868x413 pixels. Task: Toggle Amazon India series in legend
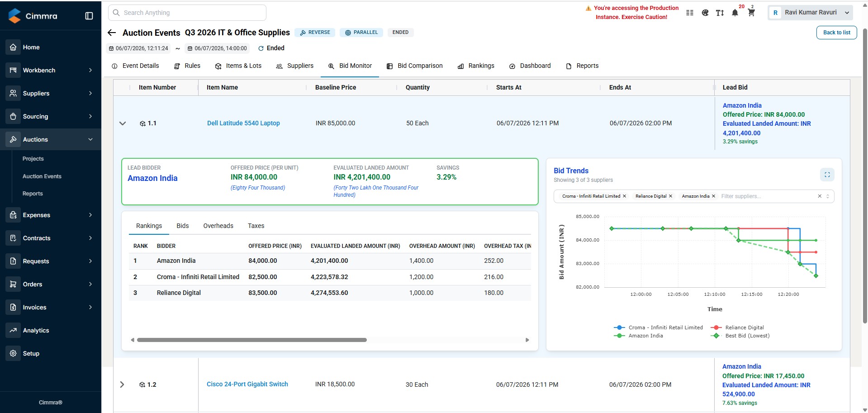pos(638,336)
